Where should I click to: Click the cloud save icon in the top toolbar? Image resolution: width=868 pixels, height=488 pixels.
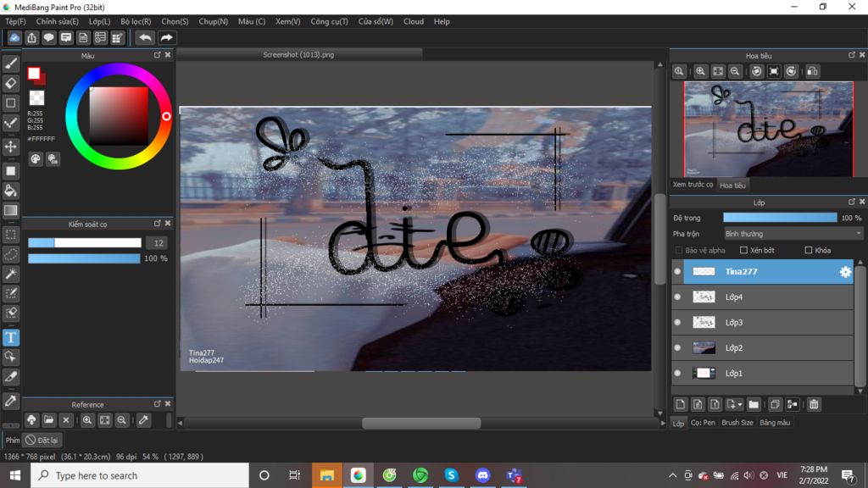pos(14,37)
